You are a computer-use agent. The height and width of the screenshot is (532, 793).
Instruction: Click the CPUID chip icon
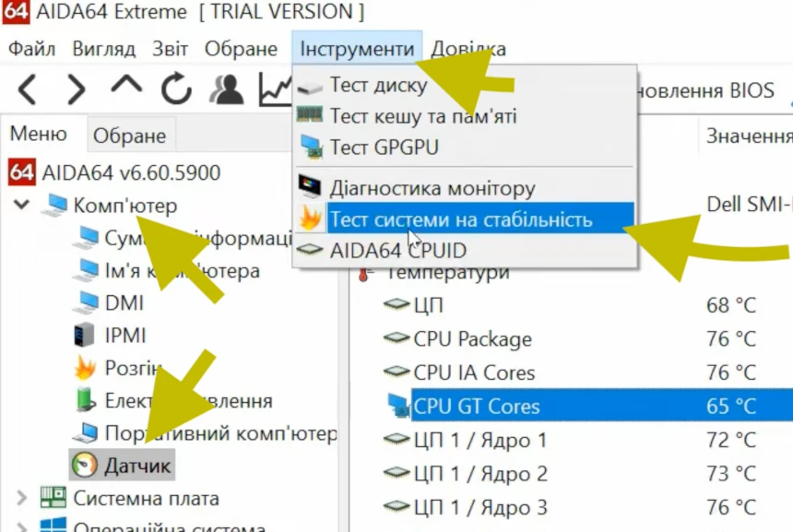310,249
